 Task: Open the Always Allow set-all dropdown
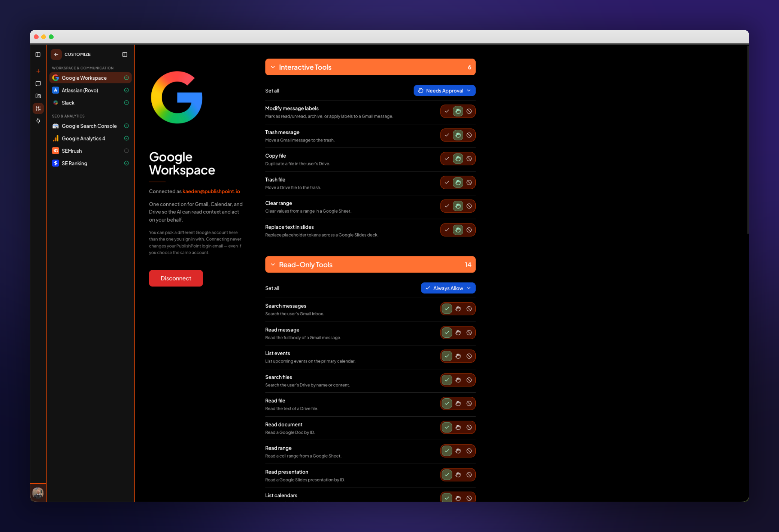click(448, 288)
